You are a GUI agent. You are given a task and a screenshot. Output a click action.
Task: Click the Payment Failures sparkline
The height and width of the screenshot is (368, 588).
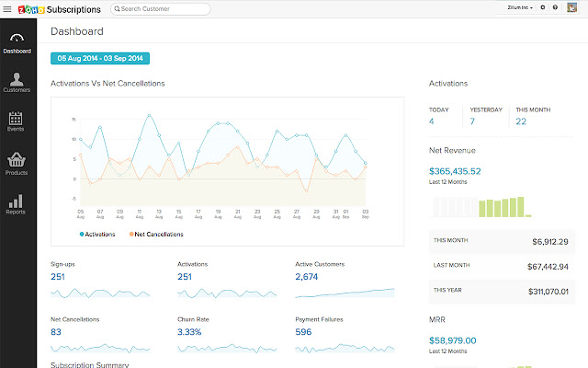pos(345,348)
